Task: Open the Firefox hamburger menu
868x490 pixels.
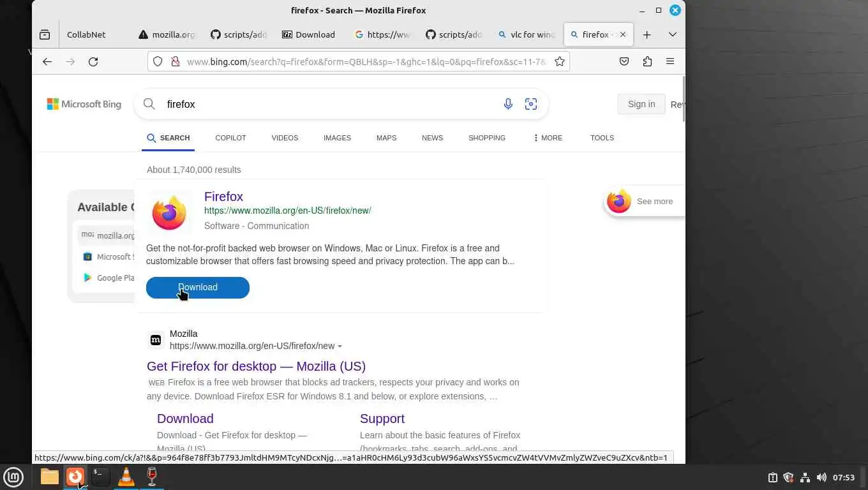Action: point(670,61)
